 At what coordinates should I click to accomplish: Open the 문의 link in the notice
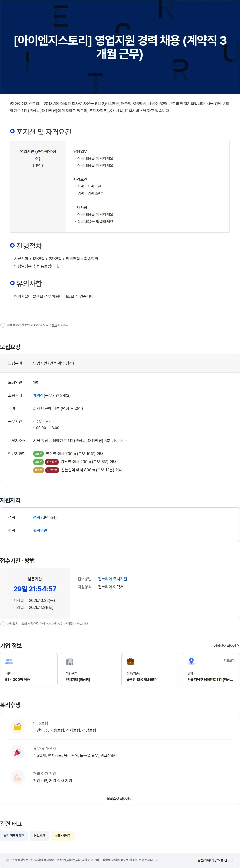54,325
